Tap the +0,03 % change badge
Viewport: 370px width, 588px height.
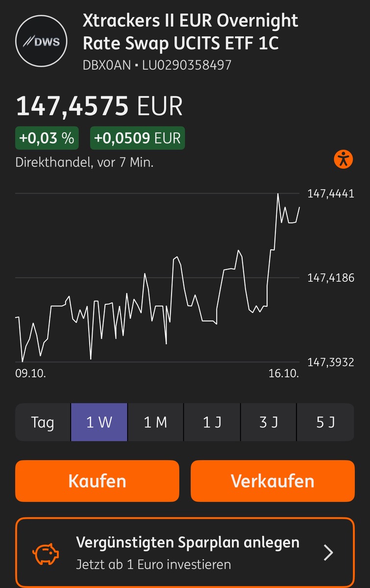[x=47, y=138]
